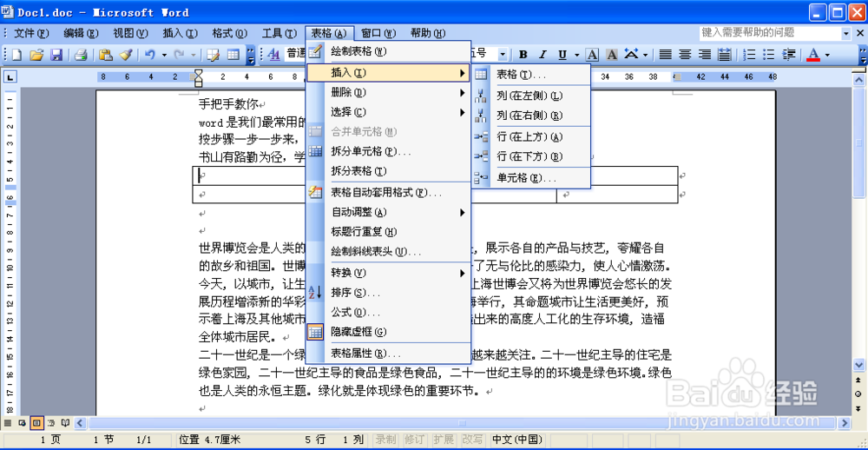Click the Align Center icon
868x450 pixels.
pos(686,55)
